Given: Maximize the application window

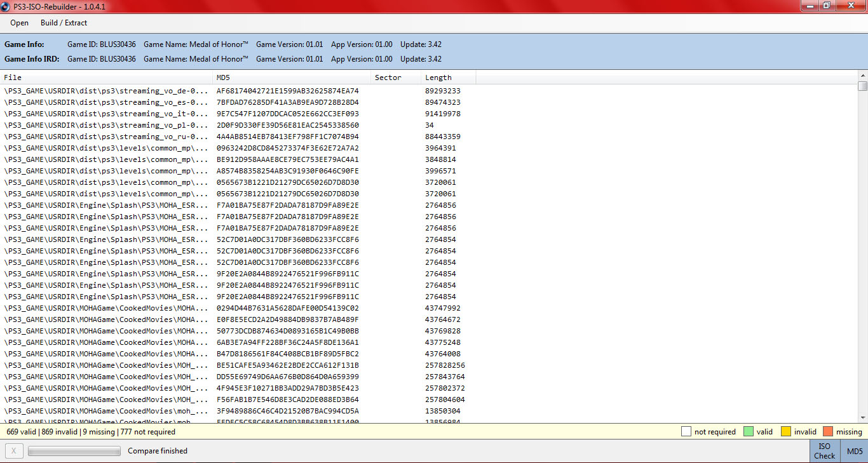Looking at the screenshot, I should point(826,5).
